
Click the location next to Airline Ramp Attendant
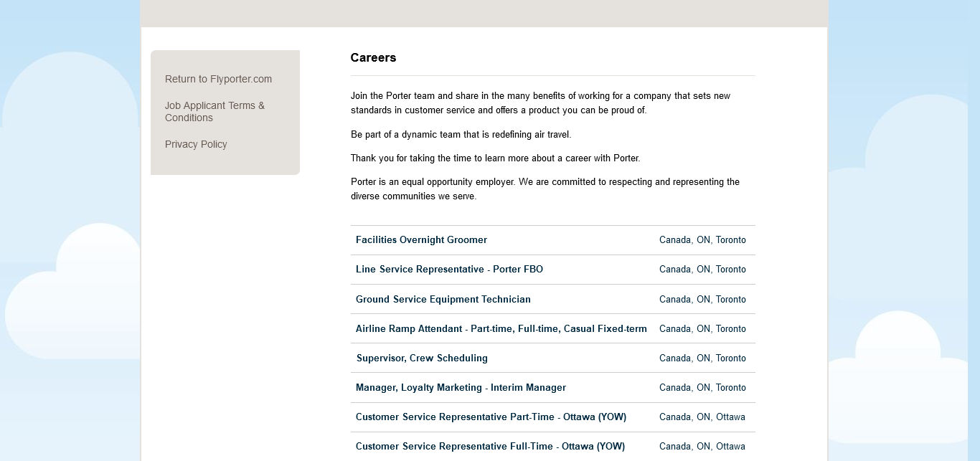click(702, 329)
